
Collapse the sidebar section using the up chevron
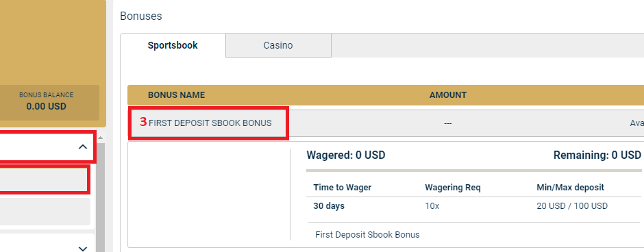click(83, 147)
